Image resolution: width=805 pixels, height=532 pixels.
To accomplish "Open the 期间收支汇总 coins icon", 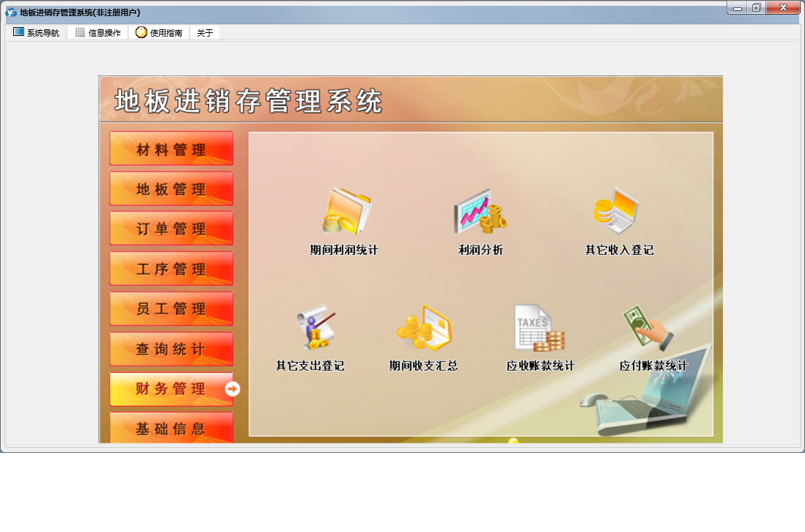I will click(x=424, y=328).
